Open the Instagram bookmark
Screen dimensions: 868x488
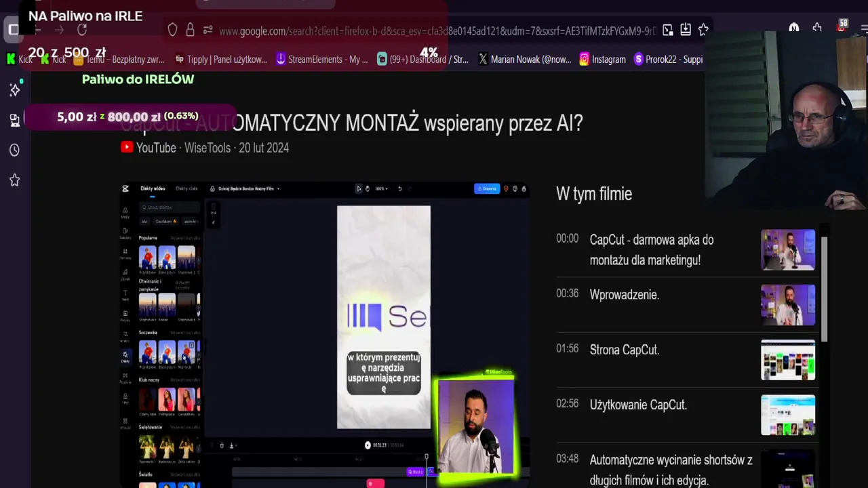click(x=602, y=60)
